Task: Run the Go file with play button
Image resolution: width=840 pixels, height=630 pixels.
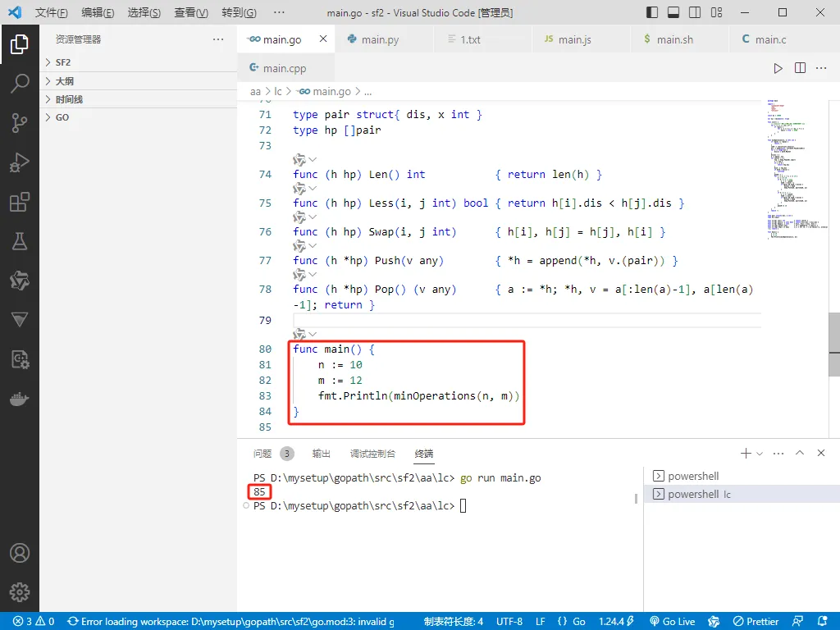Action: pos(778,68)
